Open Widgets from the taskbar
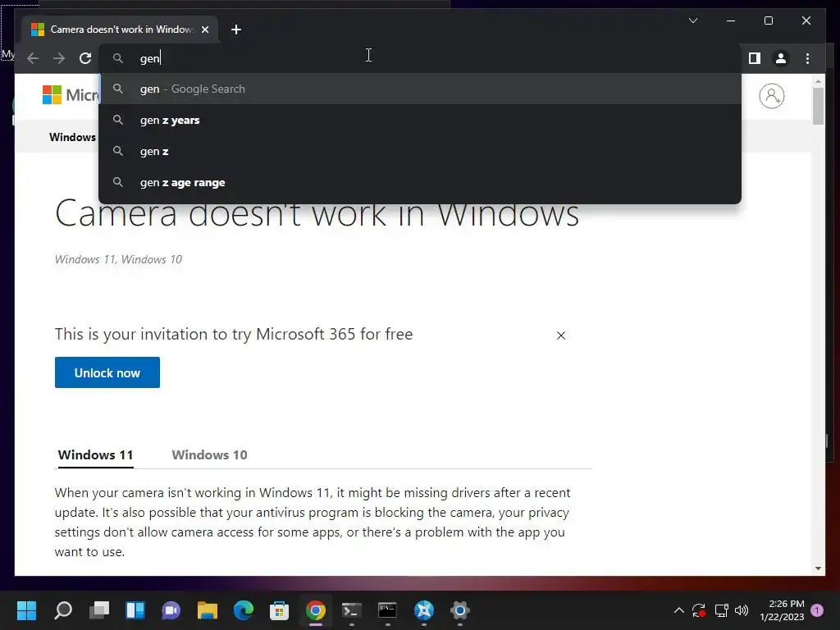The height and width of the screenshot is (630, 840). tap(135, 610)
